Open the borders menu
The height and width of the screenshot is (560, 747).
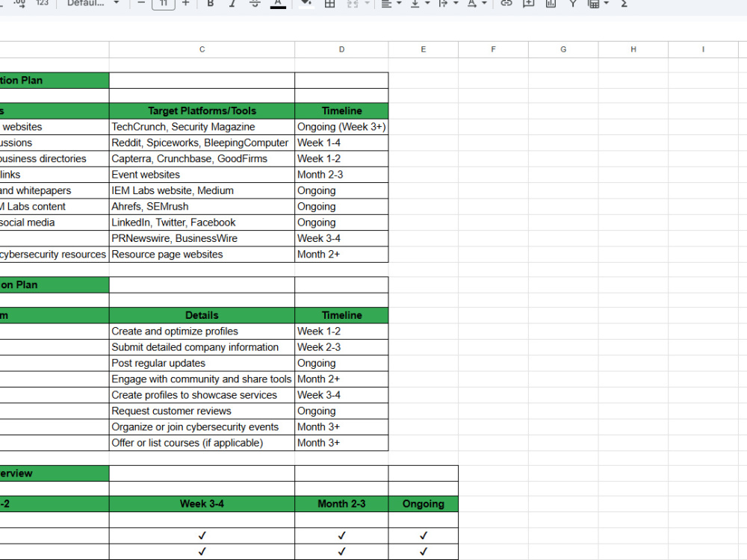pos(329,3)
